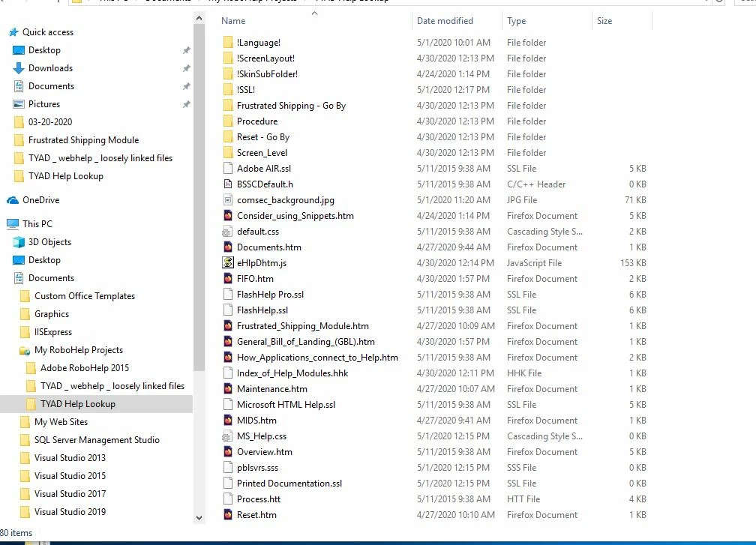Click the Reset.htm Firefox icon
756x545 pixels.
tap(228, 515)
